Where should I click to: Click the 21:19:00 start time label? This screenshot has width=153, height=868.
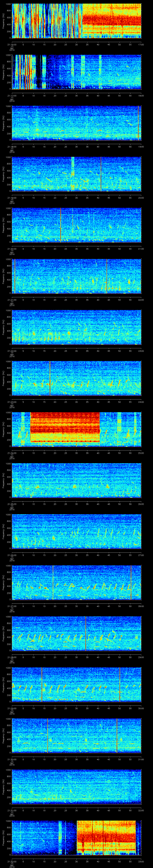(x=12, y=198)
